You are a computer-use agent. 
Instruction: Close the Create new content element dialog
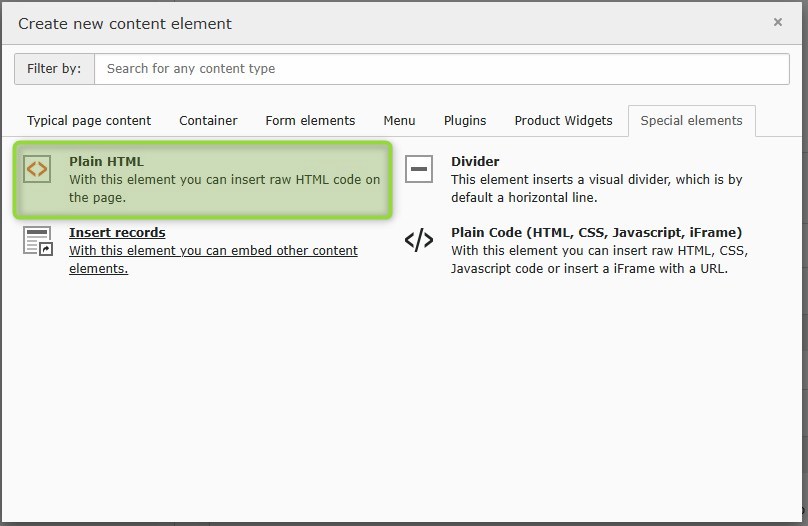tap(777, 22)
